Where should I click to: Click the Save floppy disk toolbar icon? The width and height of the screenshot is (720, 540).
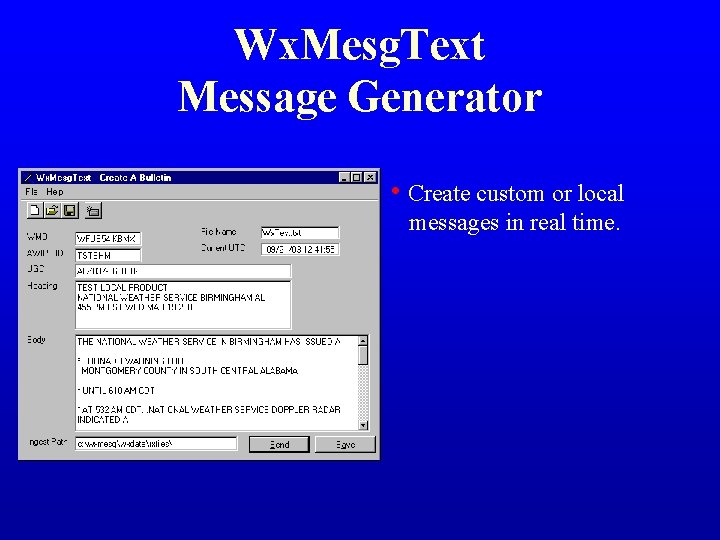[70, 211]
